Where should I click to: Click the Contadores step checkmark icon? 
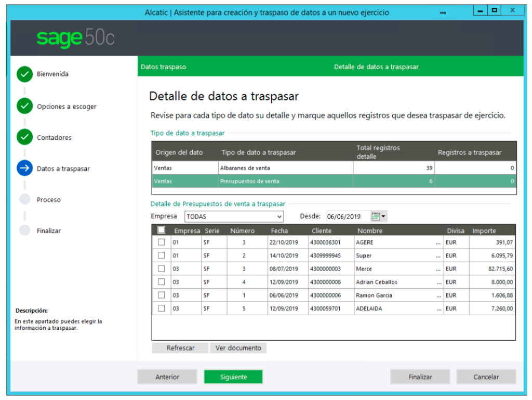tap(24, 137)
